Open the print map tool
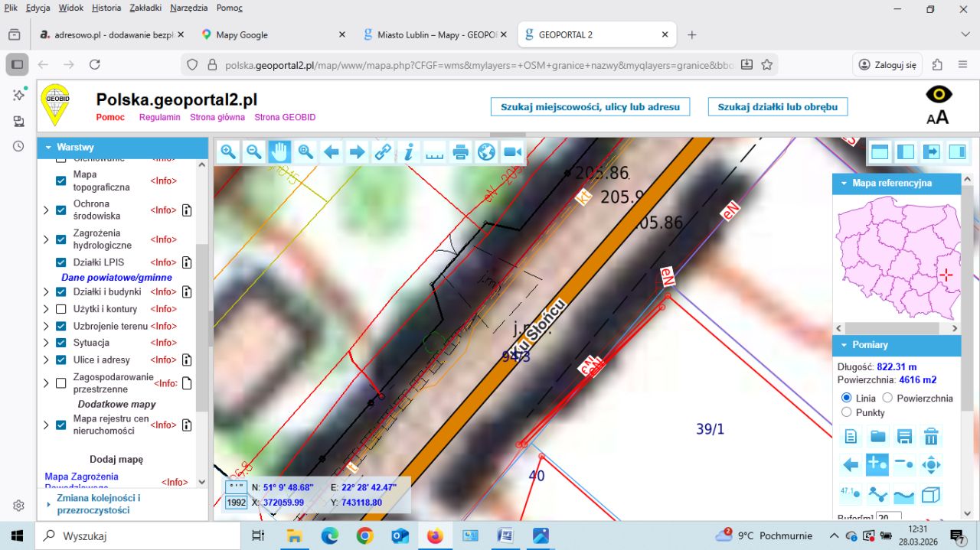Viewport: 980px width, 550px height. point(460,152)
